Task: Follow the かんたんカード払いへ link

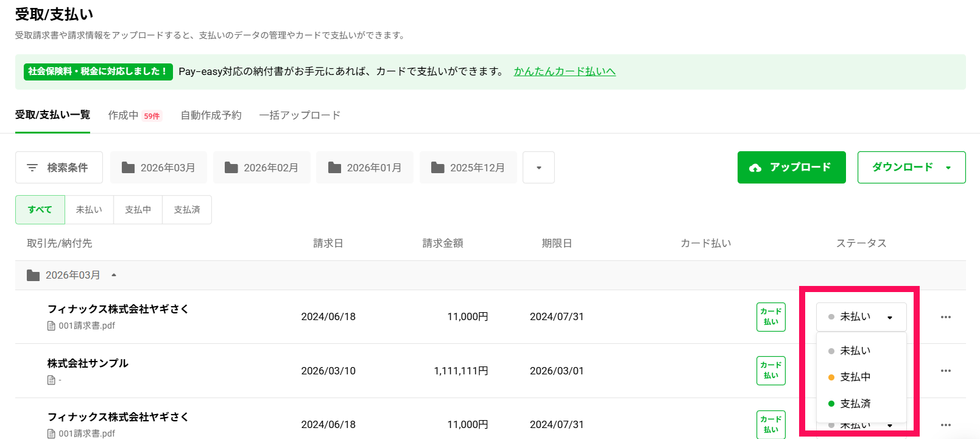Action: pyautogui.click(x=565, y=71)
